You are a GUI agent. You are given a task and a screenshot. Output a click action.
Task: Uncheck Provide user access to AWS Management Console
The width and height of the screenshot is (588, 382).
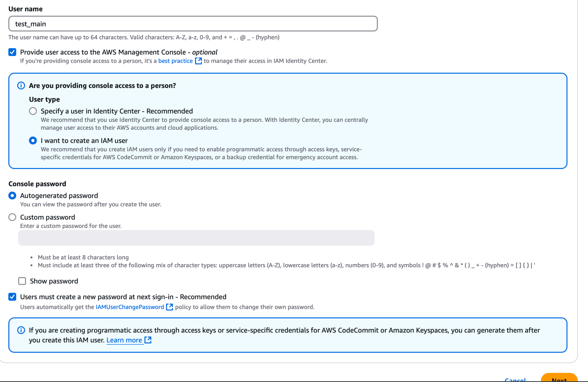12,52
